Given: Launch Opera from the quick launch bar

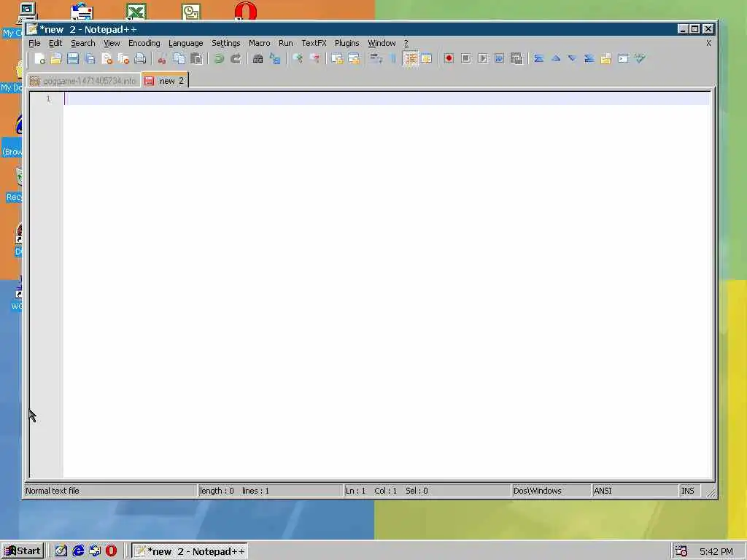Looking at the screenshot, I should 111,551.
